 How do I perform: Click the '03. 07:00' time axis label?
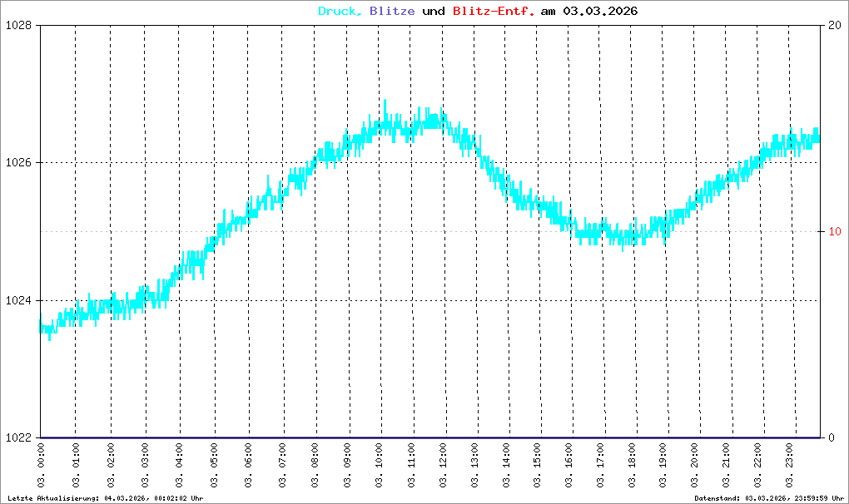tap(282, 466)
